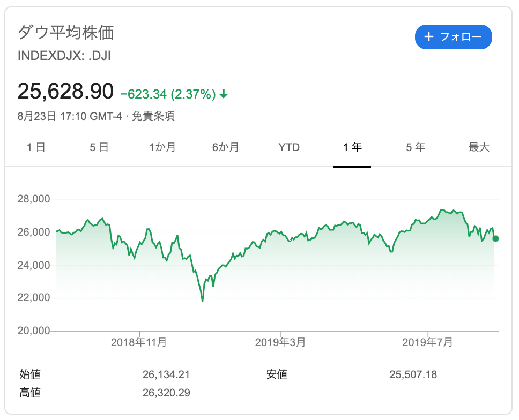This screenshot has width=519, height=420.
Task: Switch to the 1か月 tab
Action: click(x=162, y=147)
